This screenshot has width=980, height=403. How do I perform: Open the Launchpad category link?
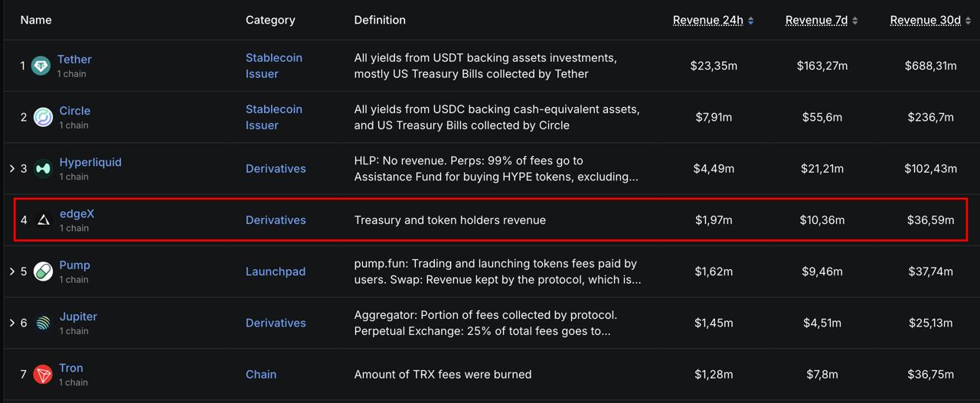coord(276,271)
